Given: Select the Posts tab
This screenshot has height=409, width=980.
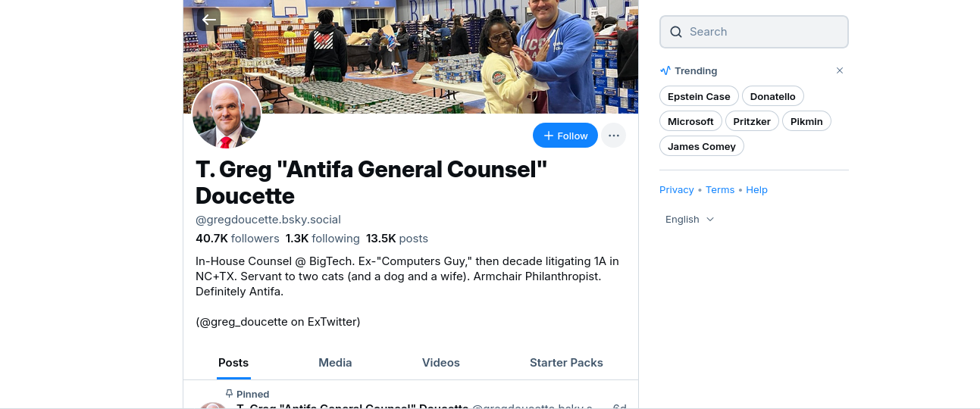Looking at the screenshot, I should [x=233, y=363].
